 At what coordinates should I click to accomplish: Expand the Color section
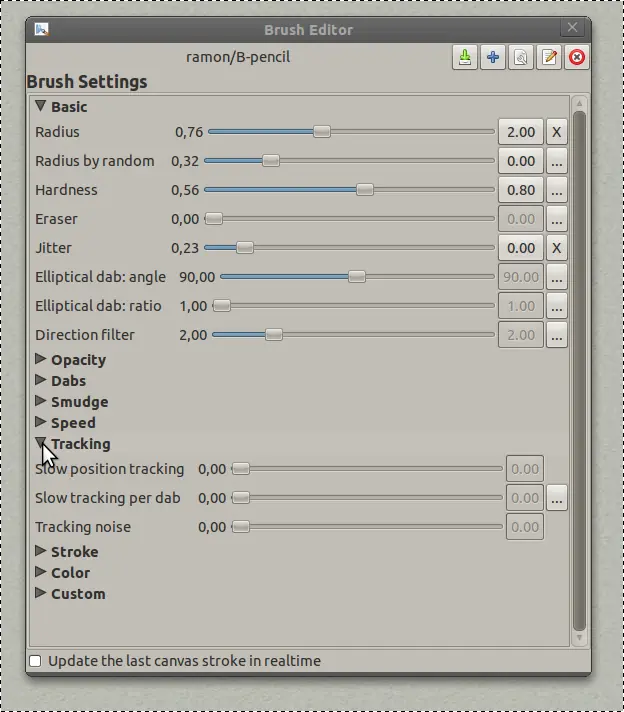40,572
